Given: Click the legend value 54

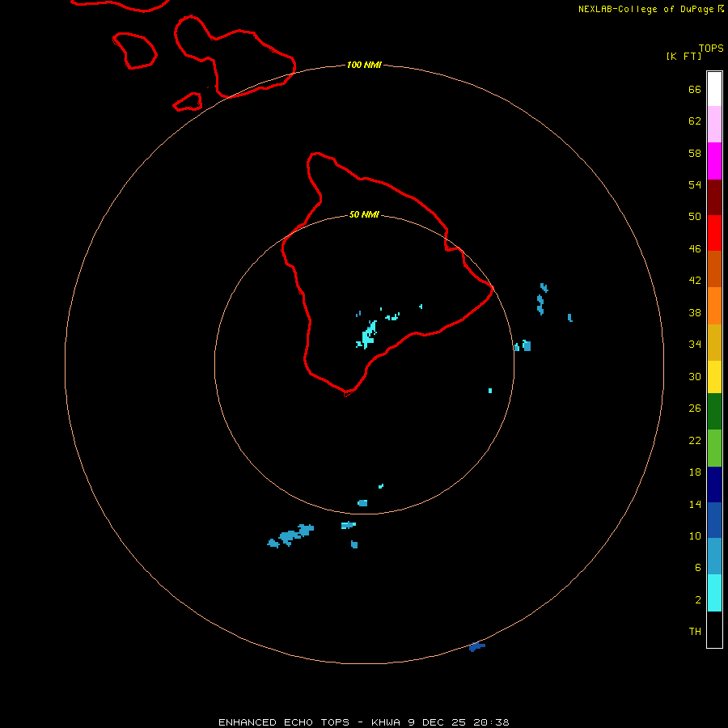Looking at the screenshot, I should coord(695,184).
